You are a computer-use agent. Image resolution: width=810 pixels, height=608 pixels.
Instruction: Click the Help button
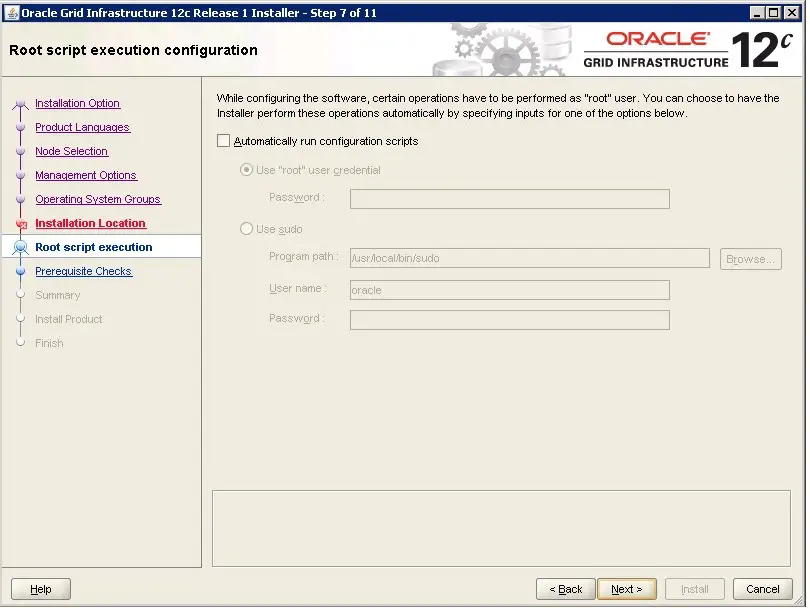pos(41,589)
